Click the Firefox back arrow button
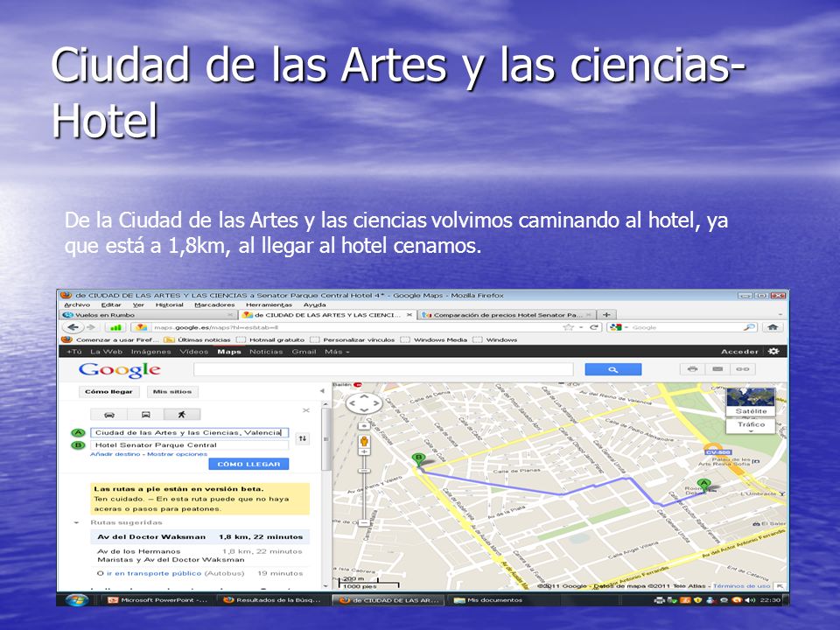840x630 pixels. pos(73,327)
